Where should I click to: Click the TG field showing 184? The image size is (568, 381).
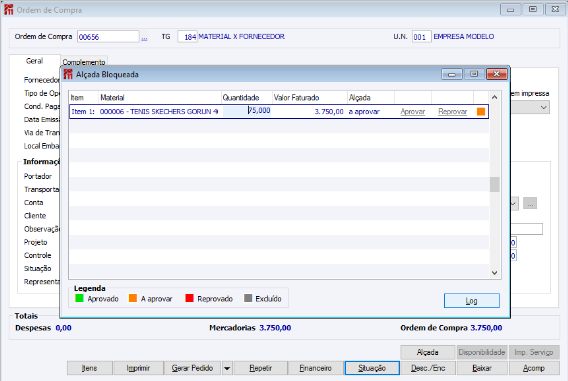pyautogui.click(x=187, y=37)
